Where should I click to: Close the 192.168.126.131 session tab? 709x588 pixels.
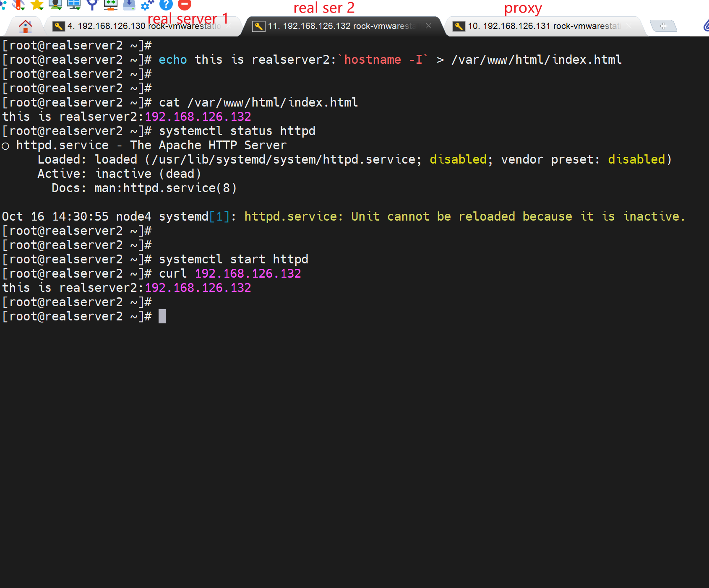[628, 26]
